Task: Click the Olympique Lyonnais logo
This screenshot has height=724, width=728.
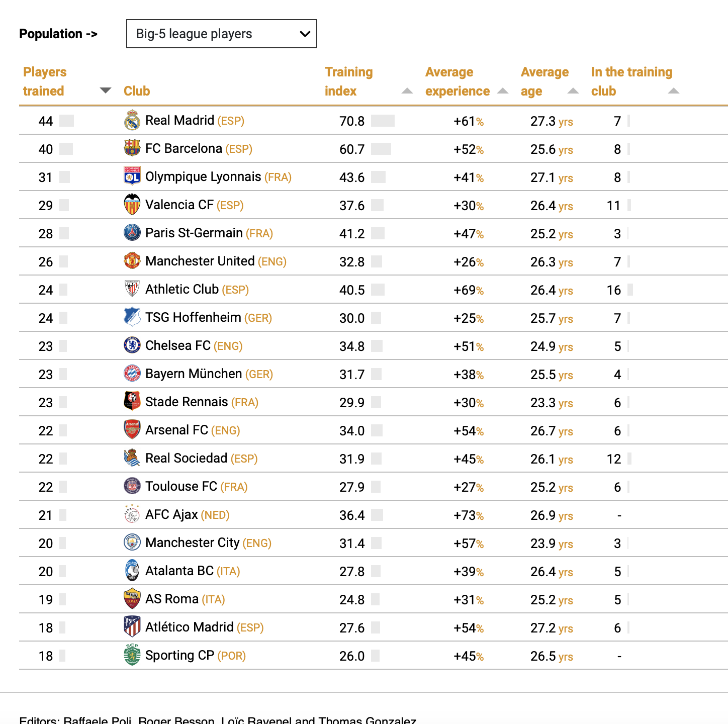Action: 132,176
